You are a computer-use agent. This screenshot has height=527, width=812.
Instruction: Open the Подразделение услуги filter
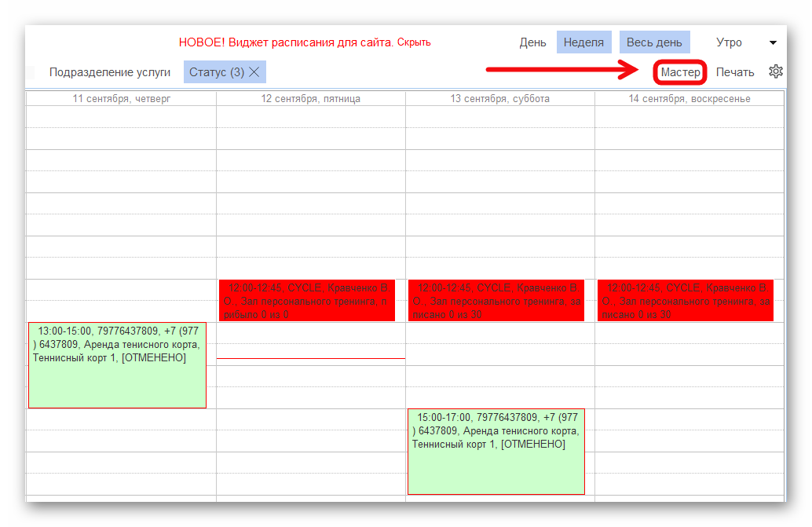110,72
